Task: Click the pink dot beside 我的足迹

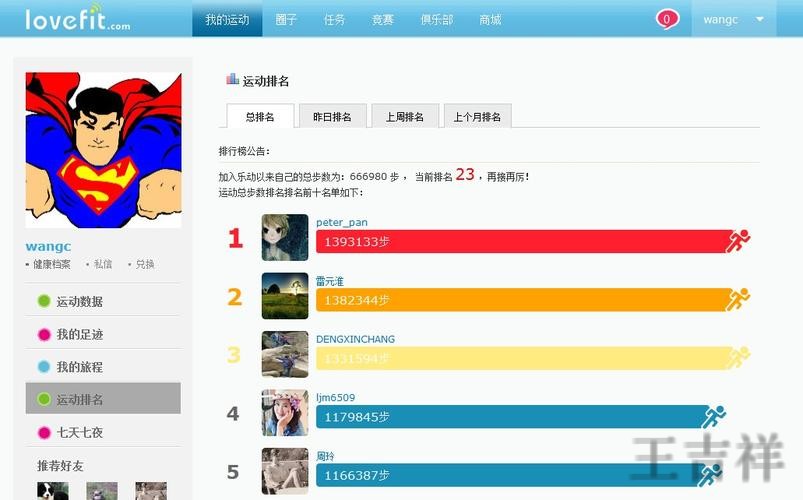Action: [43, 335]
